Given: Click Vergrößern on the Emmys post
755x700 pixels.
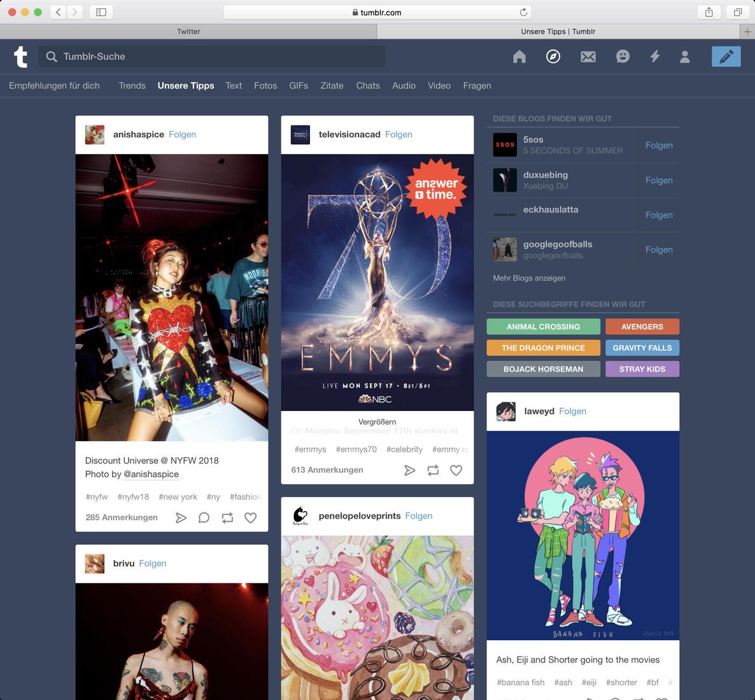Looking at the screenshot, I should coord(377,422).
